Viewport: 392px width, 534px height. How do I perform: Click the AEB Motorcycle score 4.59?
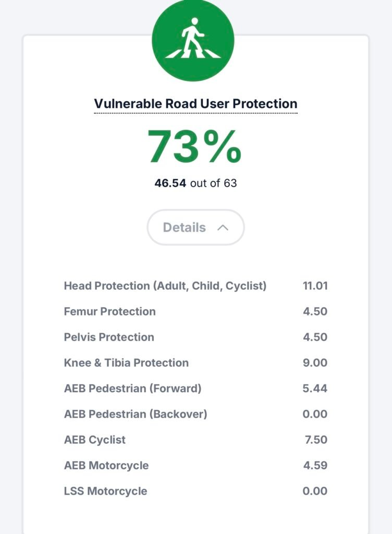click(315, 465)
